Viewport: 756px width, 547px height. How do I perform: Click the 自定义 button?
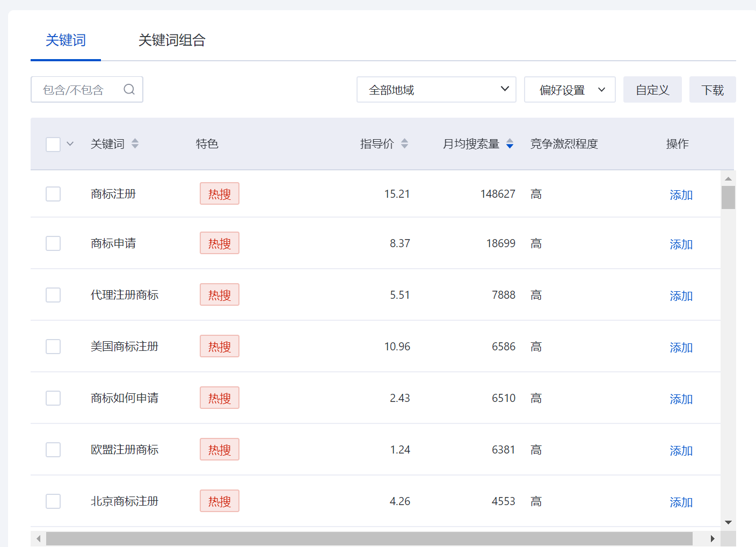[x=652, y=89]
